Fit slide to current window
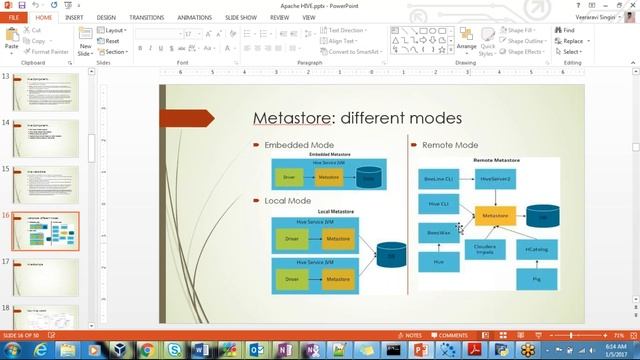The height and width of the screenshot is (360, 640). click(x=633, y=335)
